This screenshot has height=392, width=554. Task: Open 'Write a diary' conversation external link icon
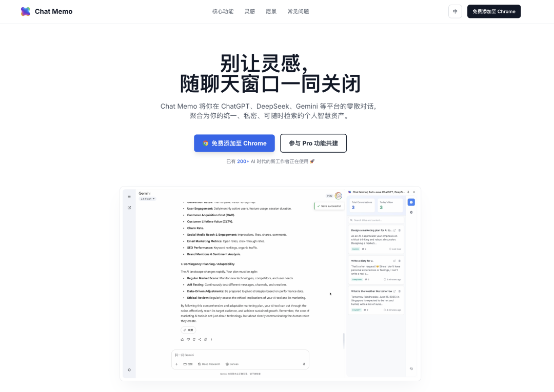394,261
